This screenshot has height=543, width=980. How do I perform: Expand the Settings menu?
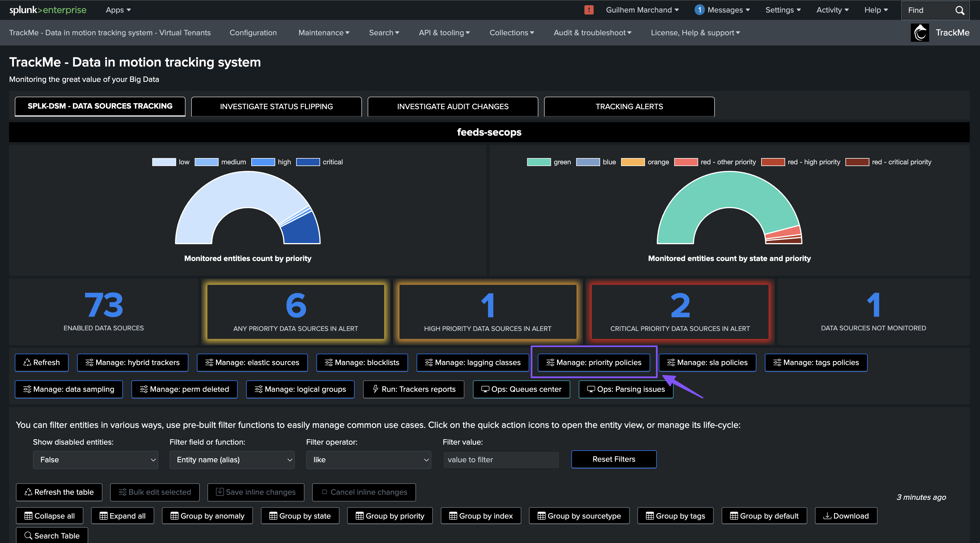tap(783, 10)
